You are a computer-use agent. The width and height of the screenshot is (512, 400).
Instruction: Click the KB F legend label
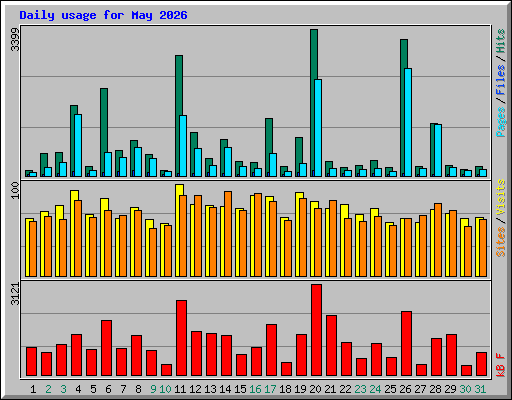500,365
